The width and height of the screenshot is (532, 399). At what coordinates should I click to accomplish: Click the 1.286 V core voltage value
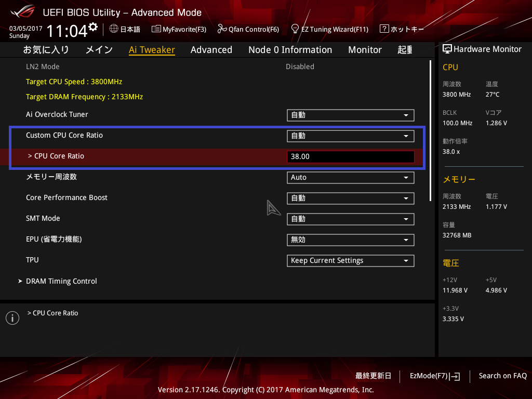tap(496, 123)
